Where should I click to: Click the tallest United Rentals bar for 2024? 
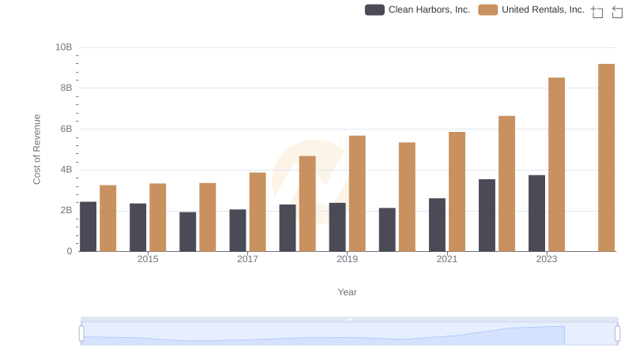(x=606, y=157)
